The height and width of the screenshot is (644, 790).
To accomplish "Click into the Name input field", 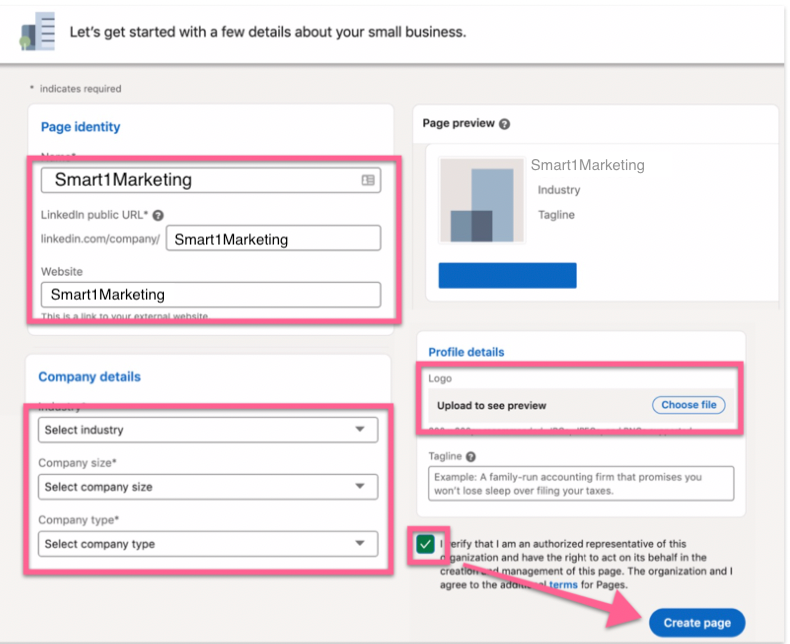I will [x=200, y=180].
